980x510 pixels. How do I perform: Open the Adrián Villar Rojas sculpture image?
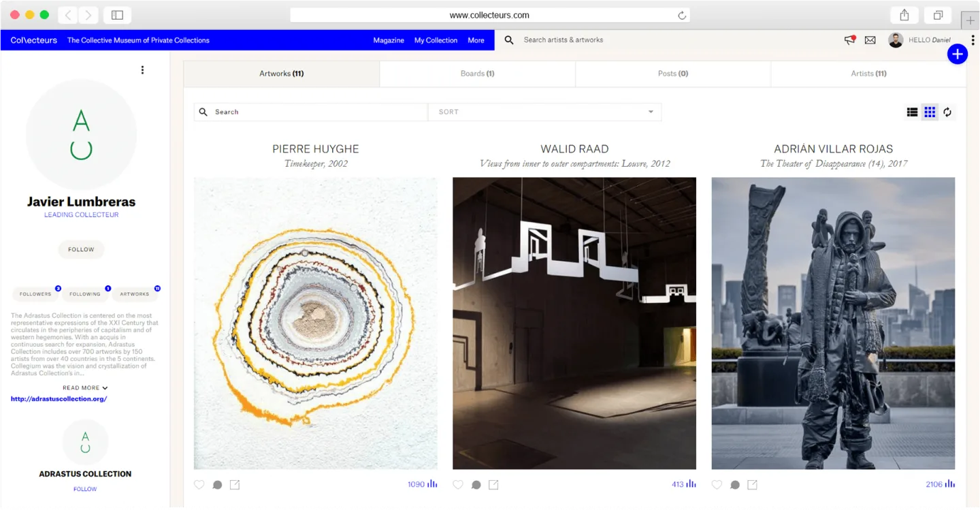[x=833, y=323]
